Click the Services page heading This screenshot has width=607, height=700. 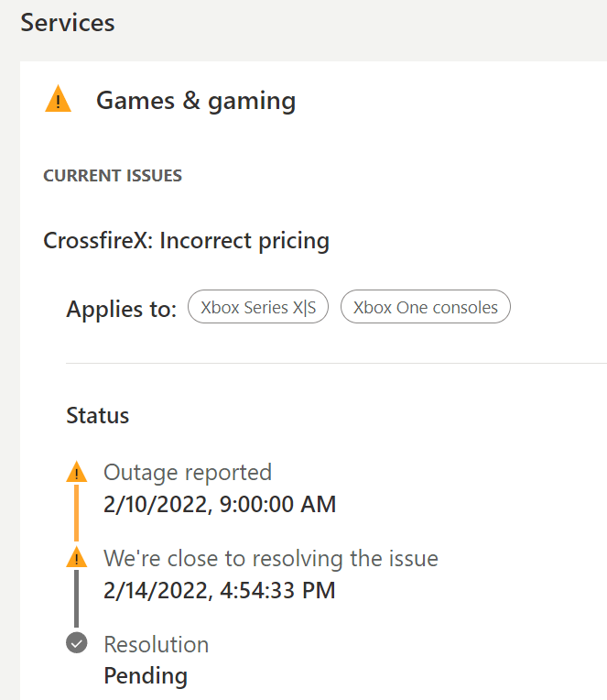68,23
